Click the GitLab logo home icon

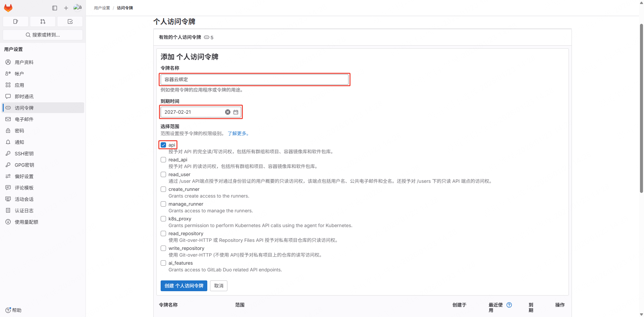click(x=8, y=8)
